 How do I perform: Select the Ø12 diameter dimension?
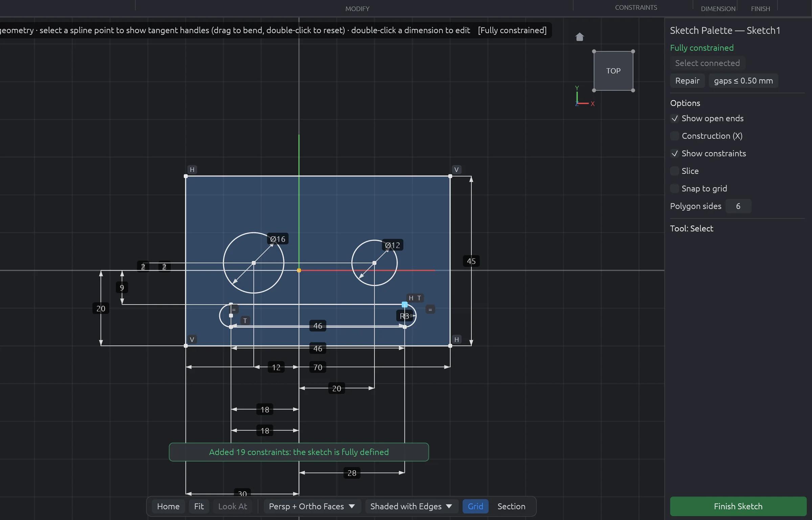(x=392, y=245)
